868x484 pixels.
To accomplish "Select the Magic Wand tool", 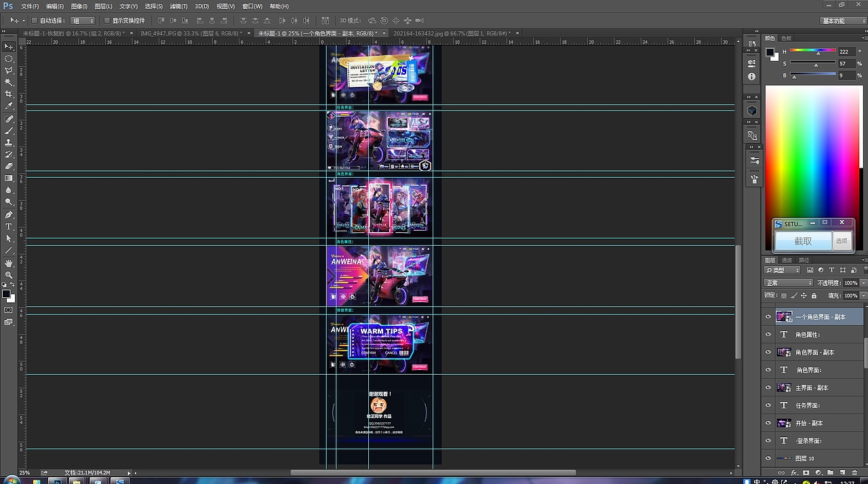I will pyautogui.click(x=9, y=82).
